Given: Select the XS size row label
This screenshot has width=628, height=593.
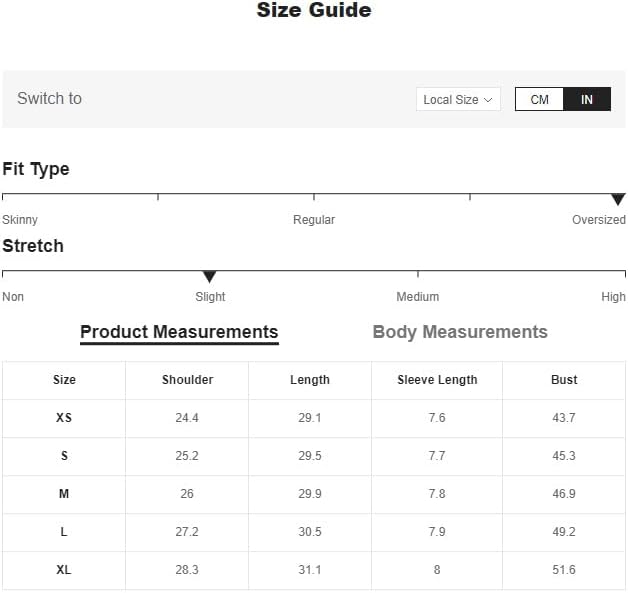Looking at the screenshot, I should pos(64,418).
